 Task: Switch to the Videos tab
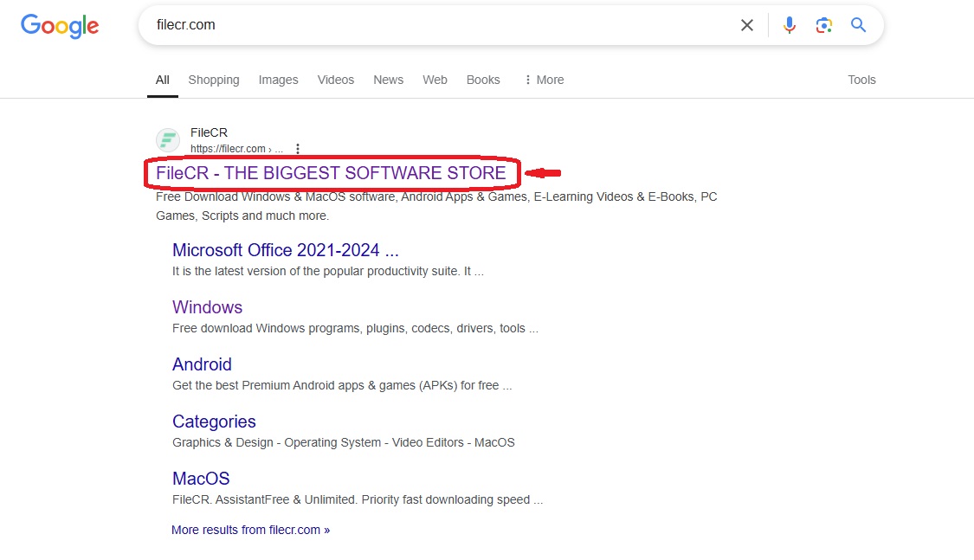[335, 80]
